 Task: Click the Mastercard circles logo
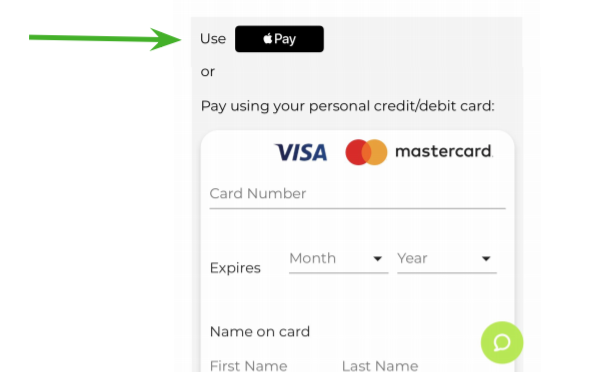pos(366,152)
